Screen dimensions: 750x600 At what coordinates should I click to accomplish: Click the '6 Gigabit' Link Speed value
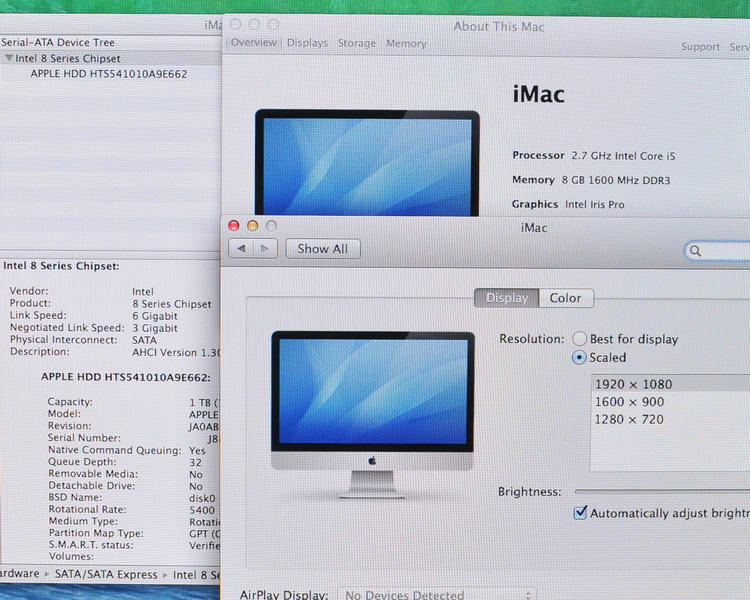[x=154, y=316]
